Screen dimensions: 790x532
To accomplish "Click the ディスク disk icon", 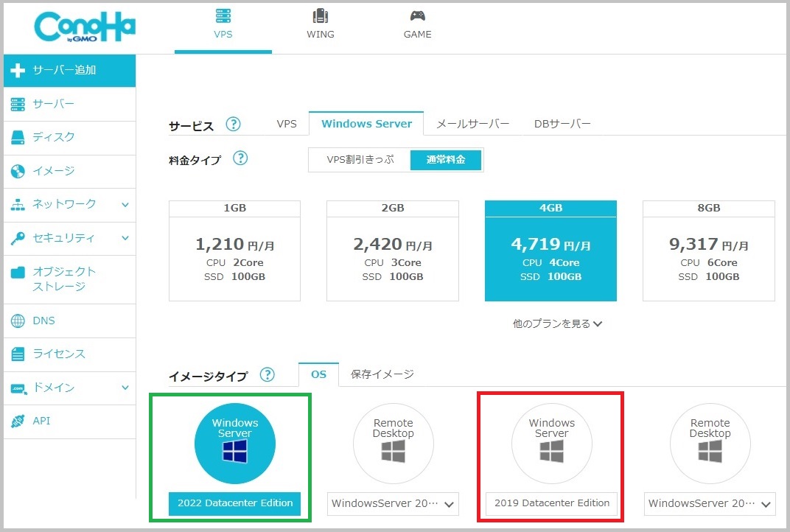I will [x=18, y=138].
